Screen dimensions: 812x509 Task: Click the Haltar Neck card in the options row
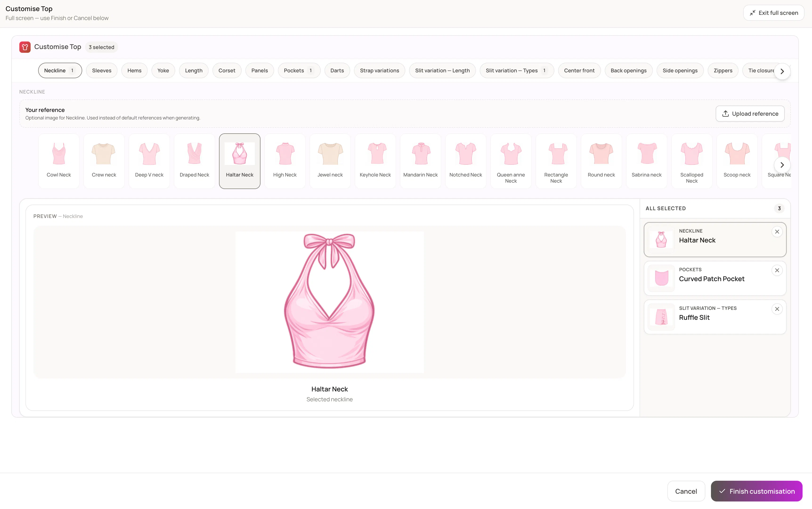point(240,161)
